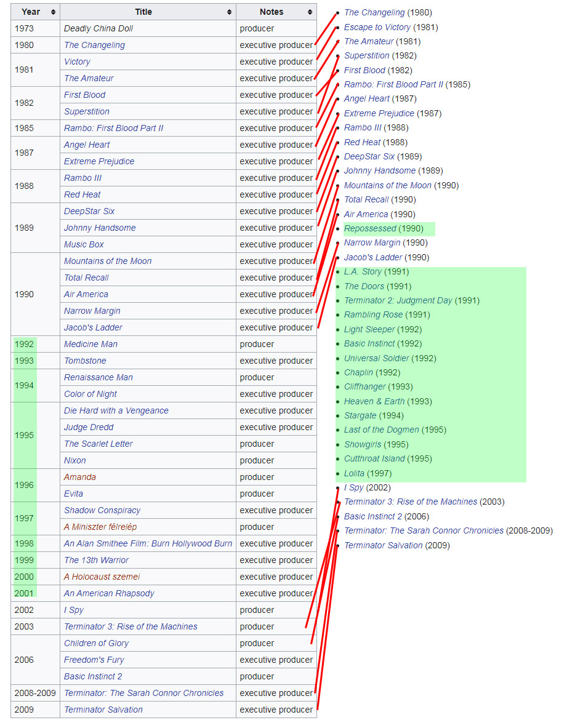This screenshot has height=728, width=575.
Task: Open Shadow Conspiracy link
Action: click(x=102, y=510)
